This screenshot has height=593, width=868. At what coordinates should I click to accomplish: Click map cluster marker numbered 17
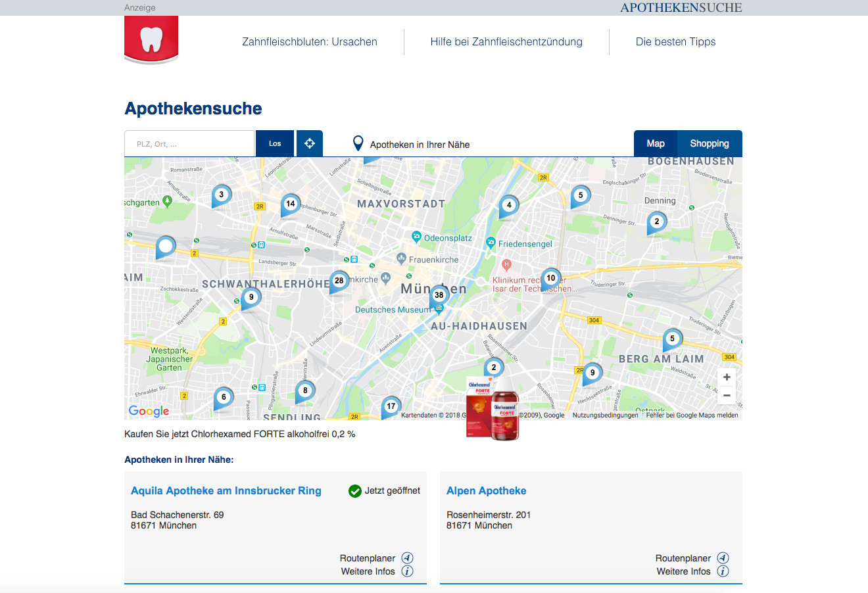391,407
